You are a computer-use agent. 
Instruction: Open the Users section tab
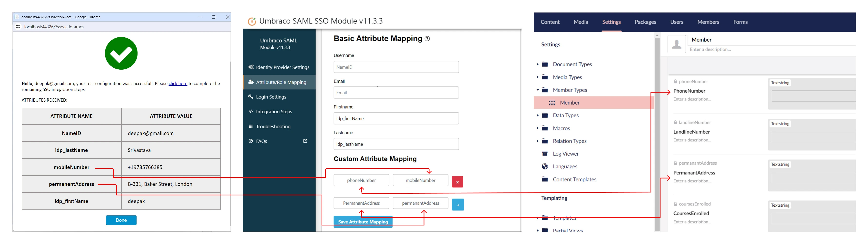coord(677,22)
